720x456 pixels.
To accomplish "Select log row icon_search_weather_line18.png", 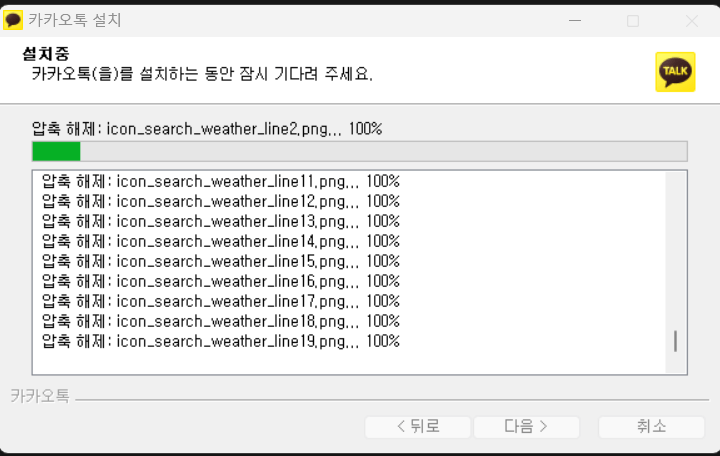I will pyautogui.click(x=221, y=321).
